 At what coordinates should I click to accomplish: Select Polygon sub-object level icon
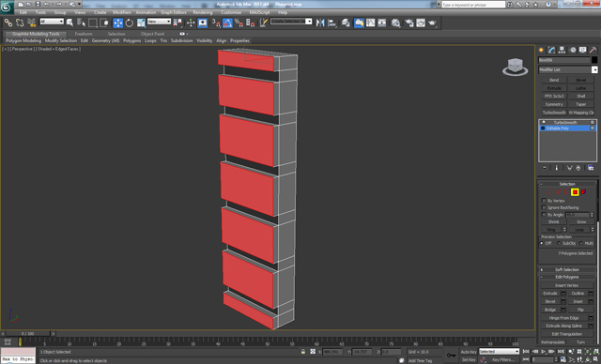click(x=575, y=192)
